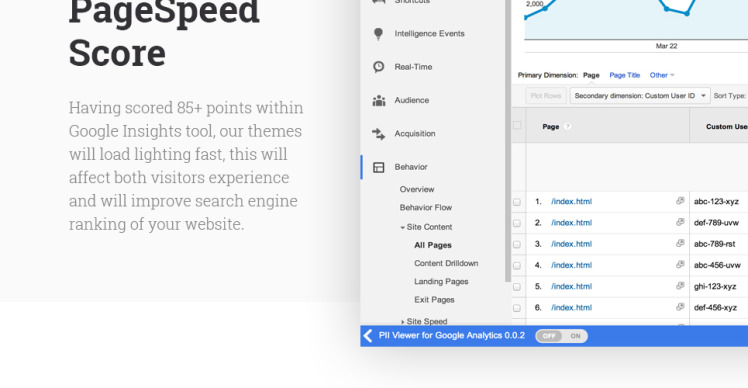
Task: Click the help icon next to Page header
Action: pos(567,126)
